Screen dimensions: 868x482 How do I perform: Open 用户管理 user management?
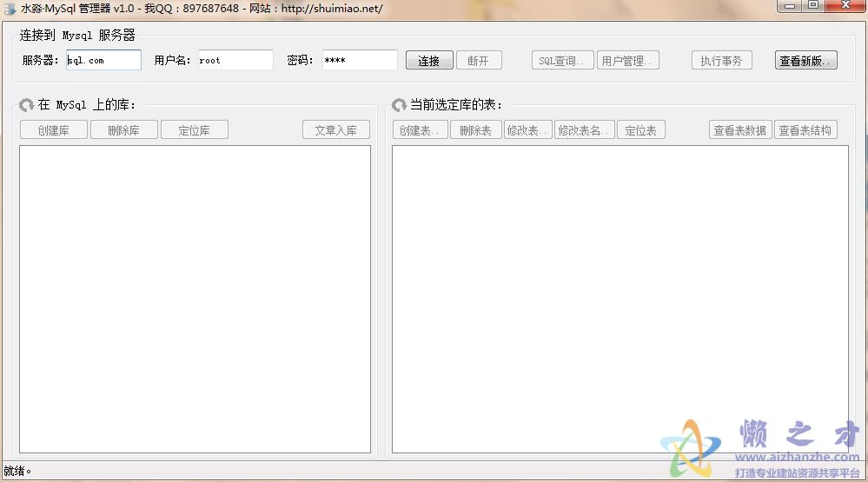click(627, 60)
